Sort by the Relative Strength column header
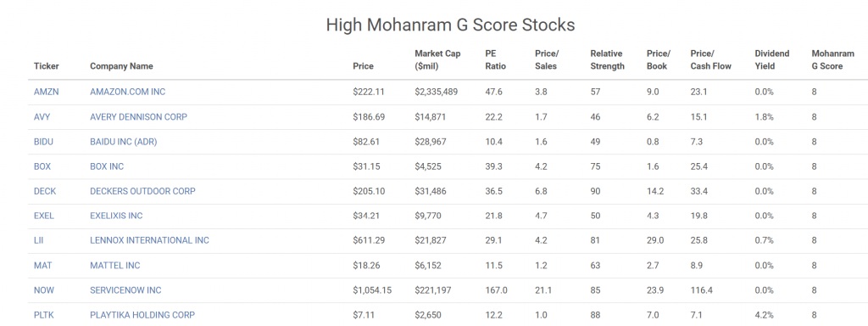 tap(607, 60)
